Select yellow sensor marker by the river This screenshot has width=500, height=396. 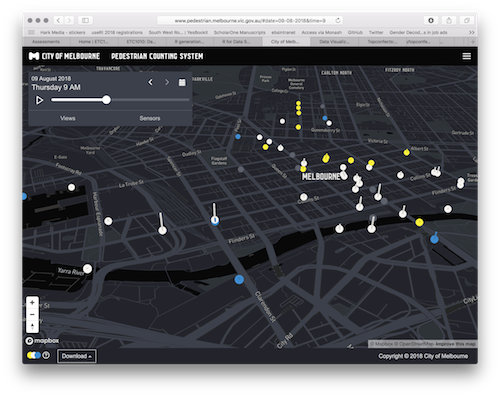tap(419, 222)
